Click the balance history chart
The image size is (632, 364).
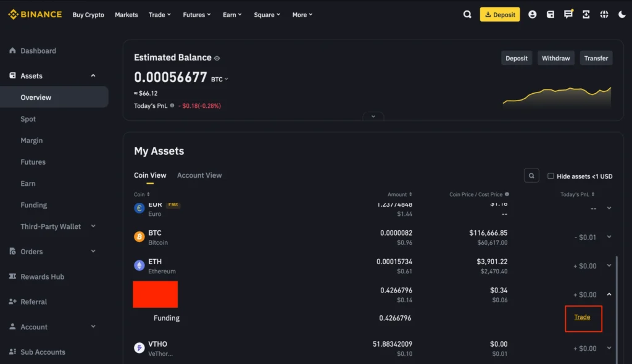(557, 97)
